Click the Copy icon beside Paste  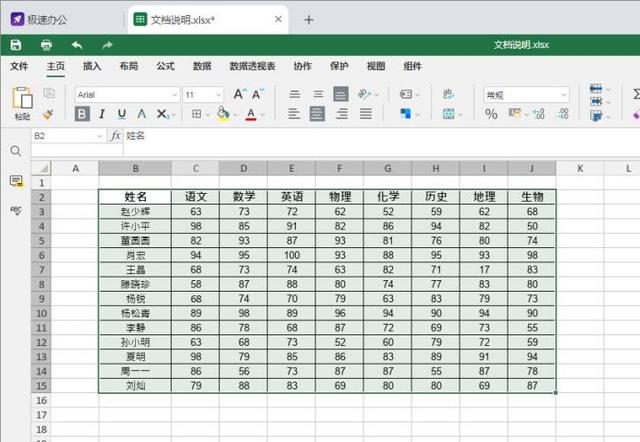coord(49,93)
